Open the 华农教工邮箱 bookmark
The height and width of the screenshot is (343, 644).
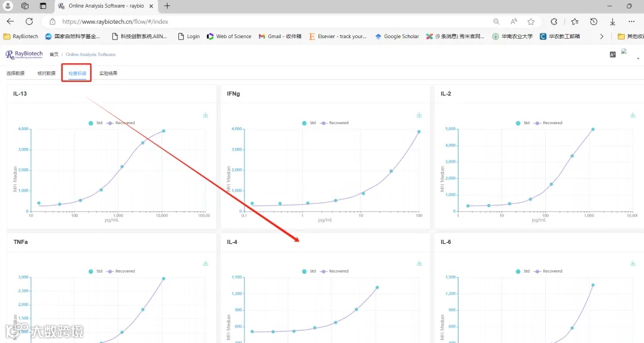click(560, 36)
